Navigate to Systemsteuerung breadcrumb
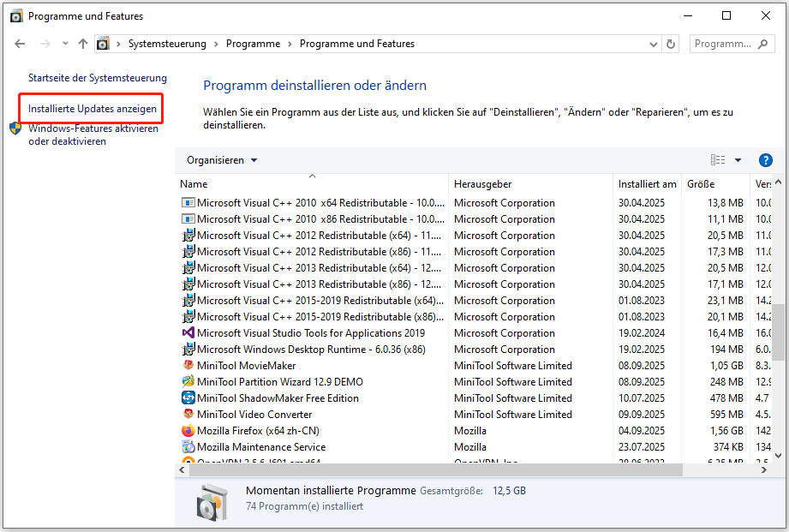 point(167,44)
